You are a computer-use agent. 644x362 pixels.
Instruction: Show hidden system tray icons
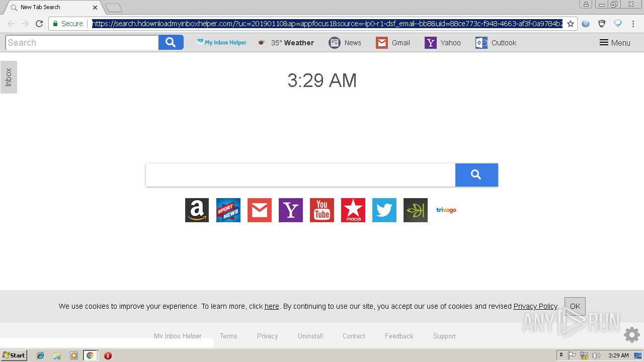561,355
